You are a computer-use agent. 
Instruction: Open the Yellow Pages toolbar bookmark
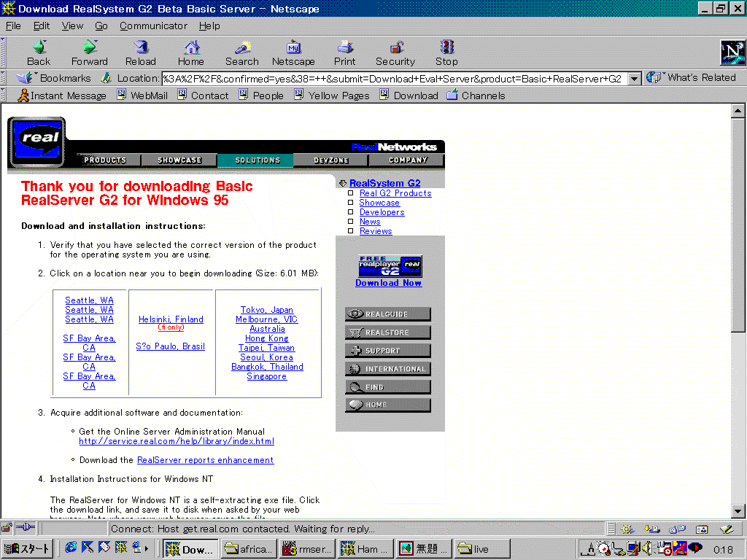332,96
